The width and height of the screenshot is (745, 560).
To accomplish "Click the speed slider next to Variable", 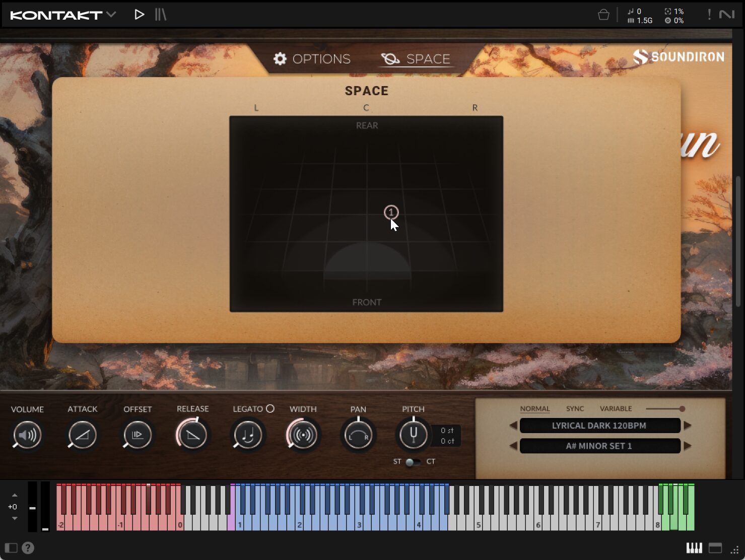I will coord(665,409).
